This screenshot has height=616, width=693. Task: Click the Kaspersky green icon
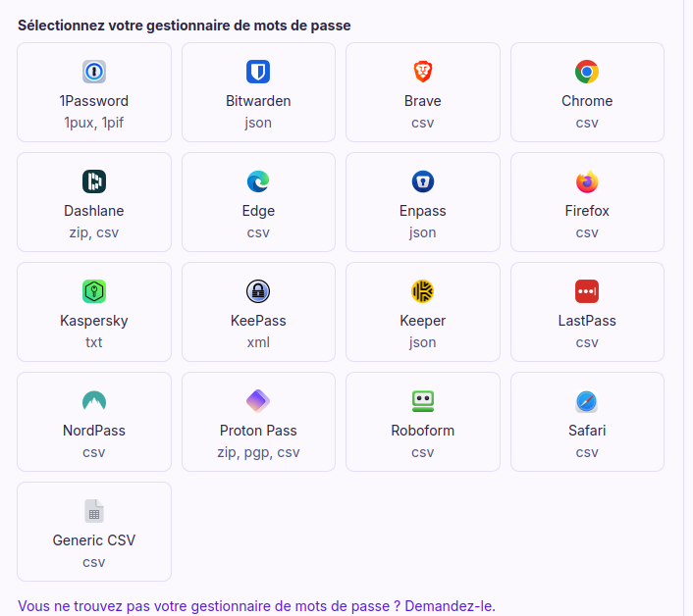pos(94,291)
